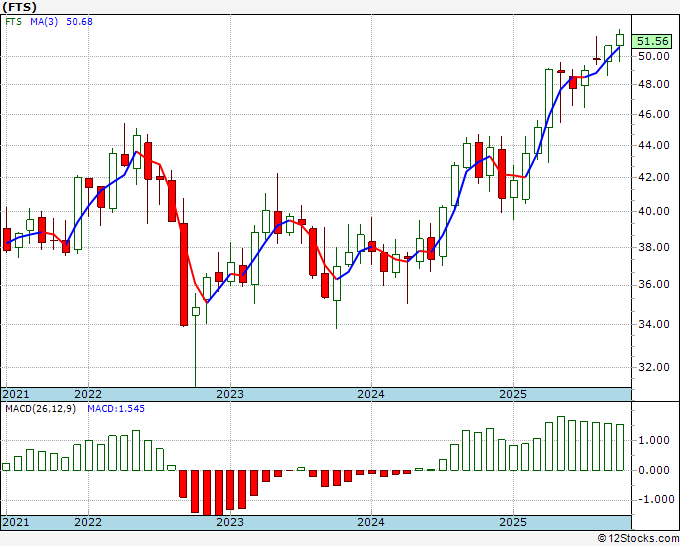Click the current price tag 51.56
The height and width of the screenshot is (546, 680).
[652, 41]
